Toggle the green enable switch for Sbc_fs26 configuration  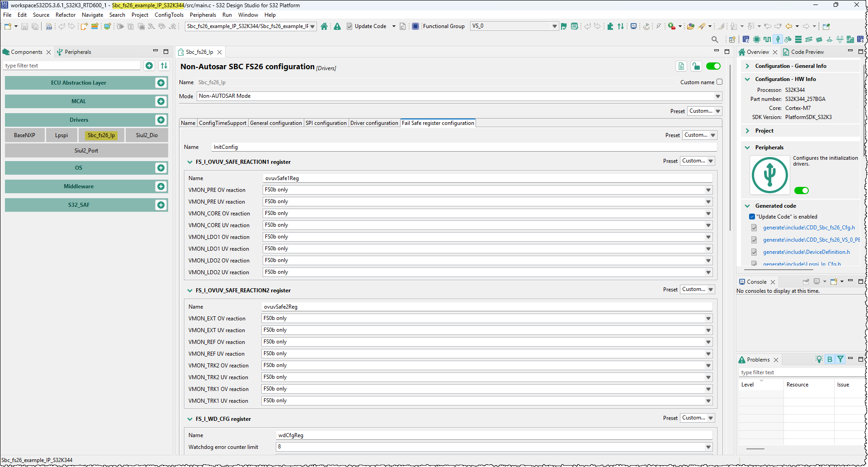pos(713,66)
